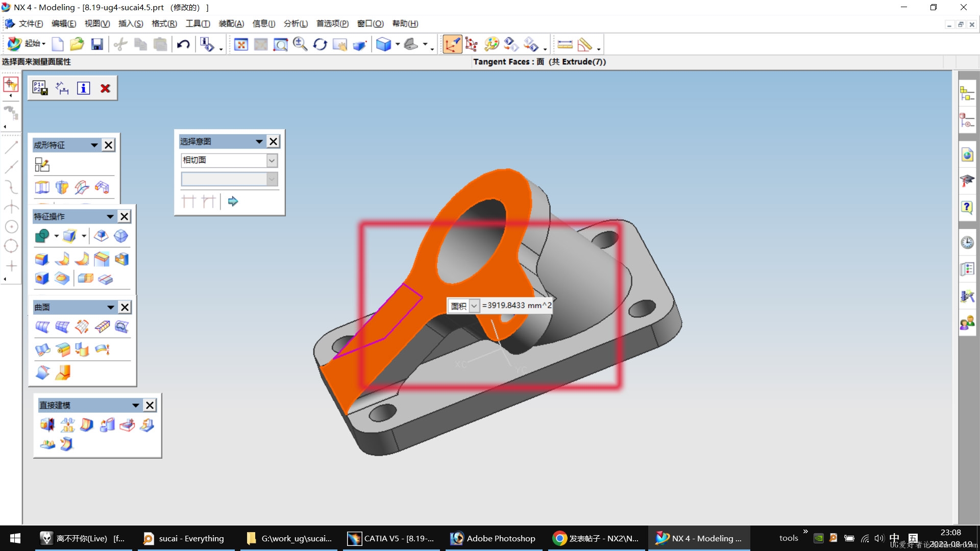The image size is (980, 551).
Task: Select the Offset Surface icon in 曲面
Action: 103,348
